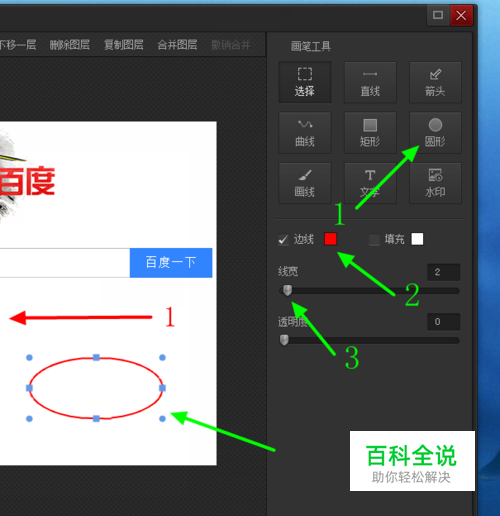Click the 透明度 opacity slider handle
The image size is (500, 516).
[x=284, y=340]
